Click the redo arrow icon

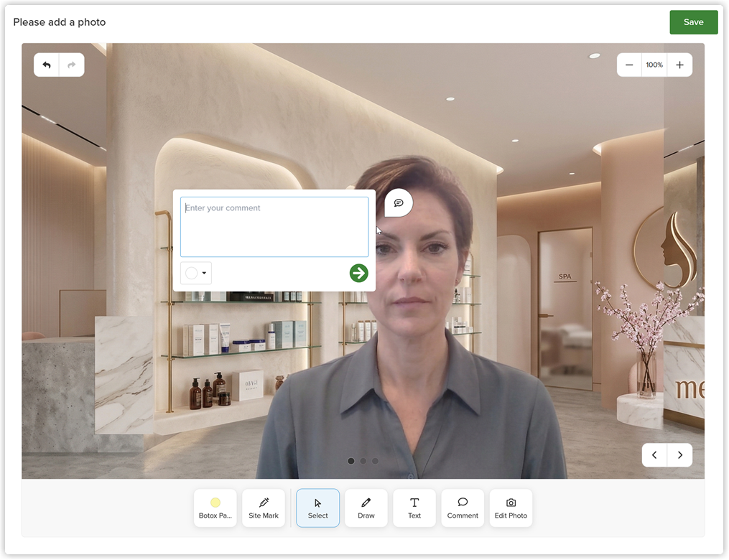(x=72, y=65)
